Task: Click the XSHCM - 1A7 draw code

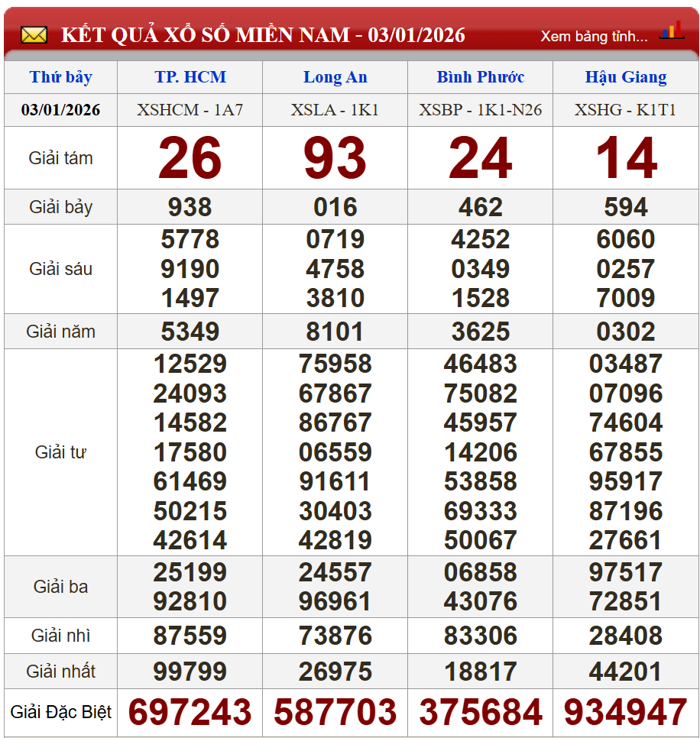Action: coord(190,110)
